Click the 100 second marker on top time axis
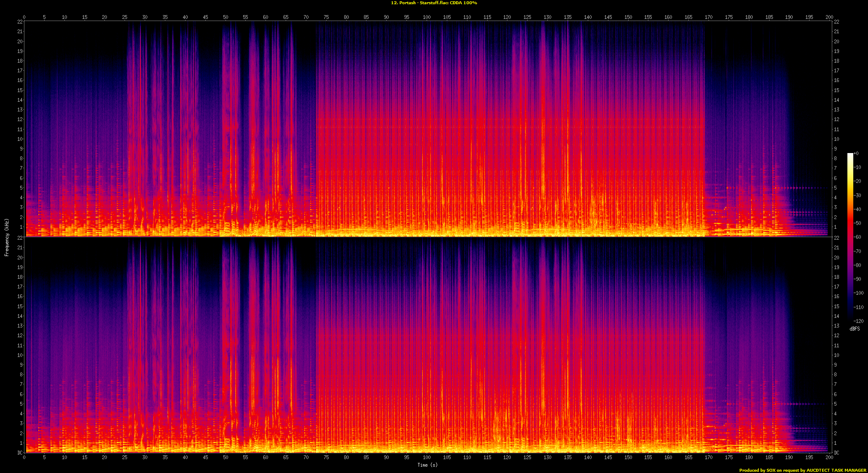Screen dimensions: 868x473 (x=427, y=17)
